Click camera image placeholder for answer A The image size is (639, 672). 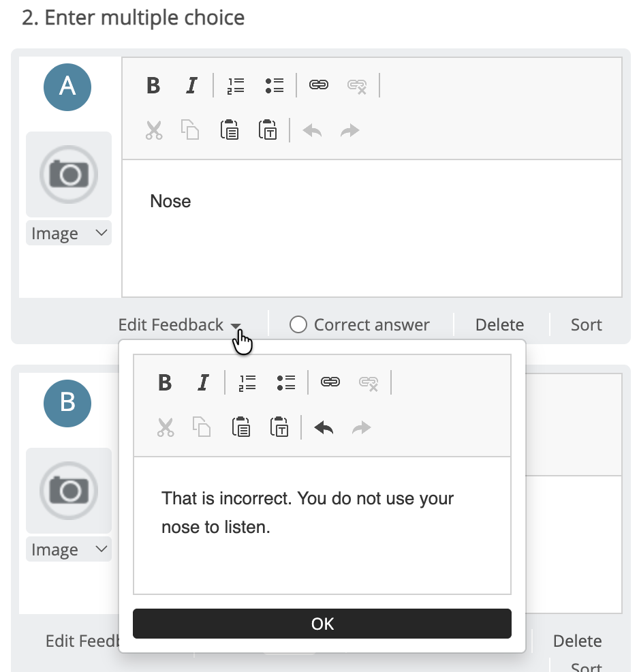pyautogui.click(x=69, y=174)
